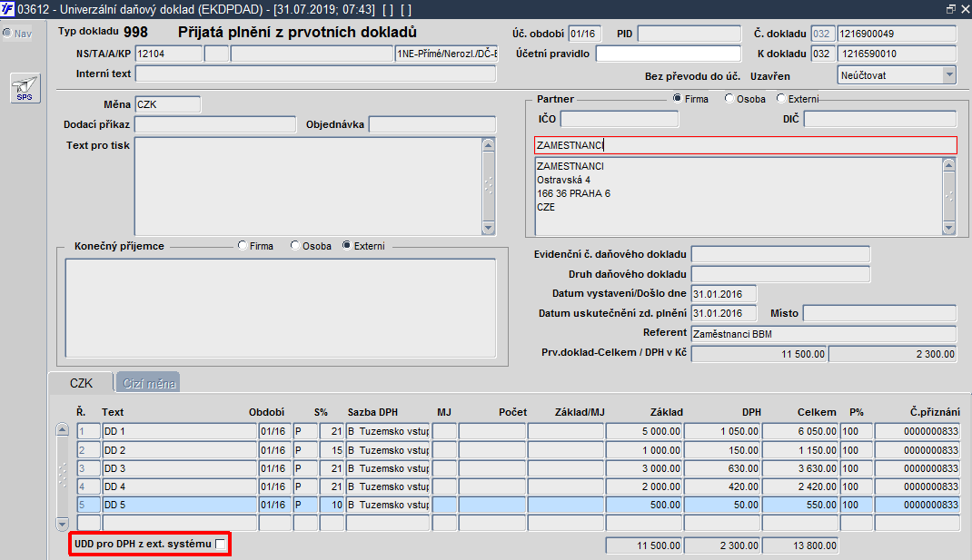Image resolution: width=972 pixels, height=560 pixels.
Task: Click line table scroll down arrow
Action: pyautogui.click(x=63, y=524)
